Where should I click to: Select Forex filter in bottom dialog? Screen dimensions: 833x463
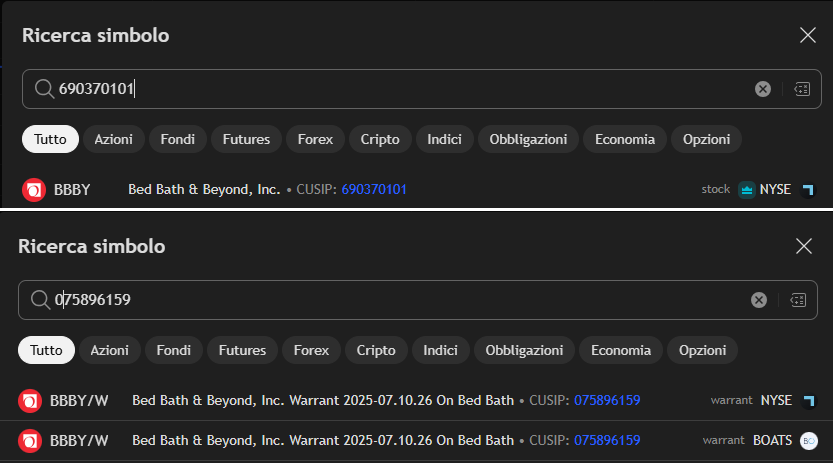[311, 350]
